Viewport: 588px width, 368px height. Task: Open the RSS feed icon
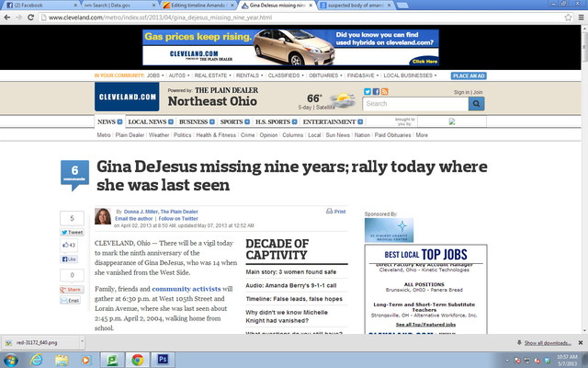pos(384,91)
